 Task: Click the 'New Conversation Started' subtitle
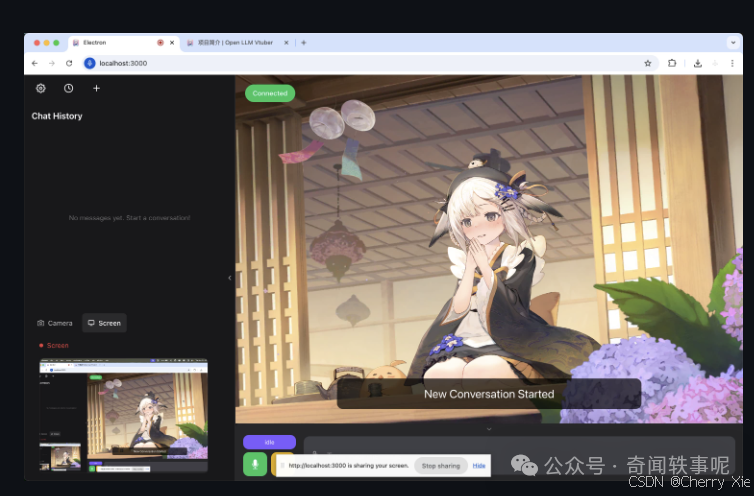[x=489, y=394]
